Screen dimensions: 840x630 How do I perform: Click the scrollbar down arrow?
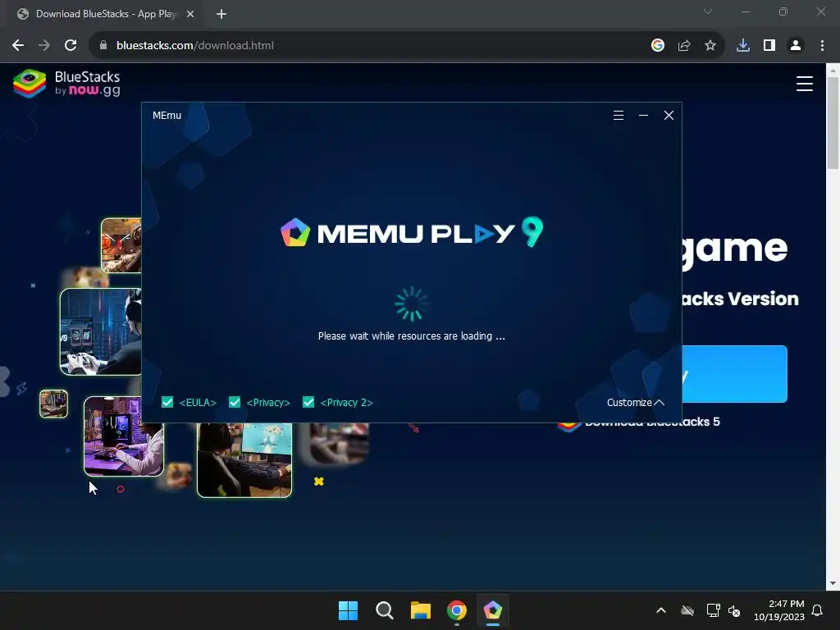pos(833,584)
